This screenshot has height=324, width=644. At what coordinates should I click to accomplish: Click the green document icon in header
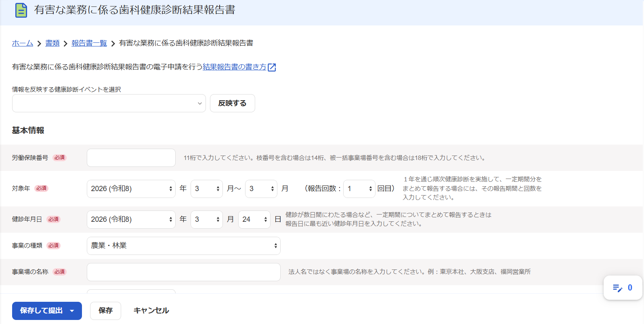(x=21, y=10)
